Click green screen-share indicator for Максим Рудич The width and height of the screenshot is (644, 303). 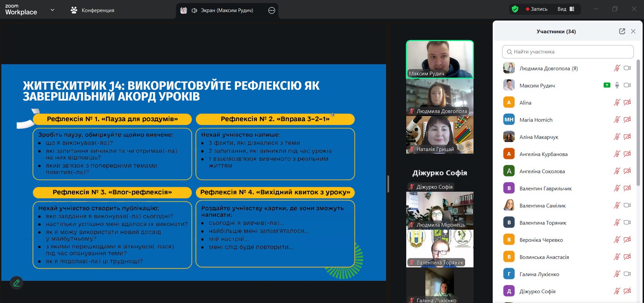(x=607, y=85)
